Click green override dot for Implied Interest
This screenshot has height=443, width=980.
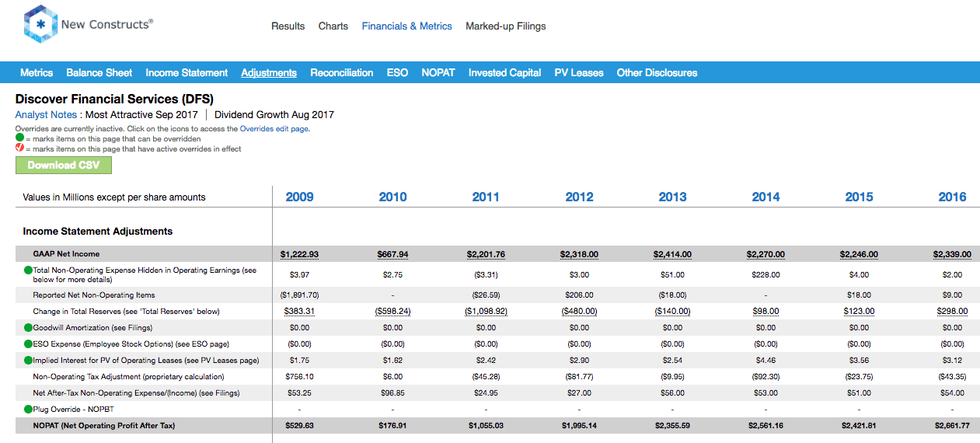(28, 361)
